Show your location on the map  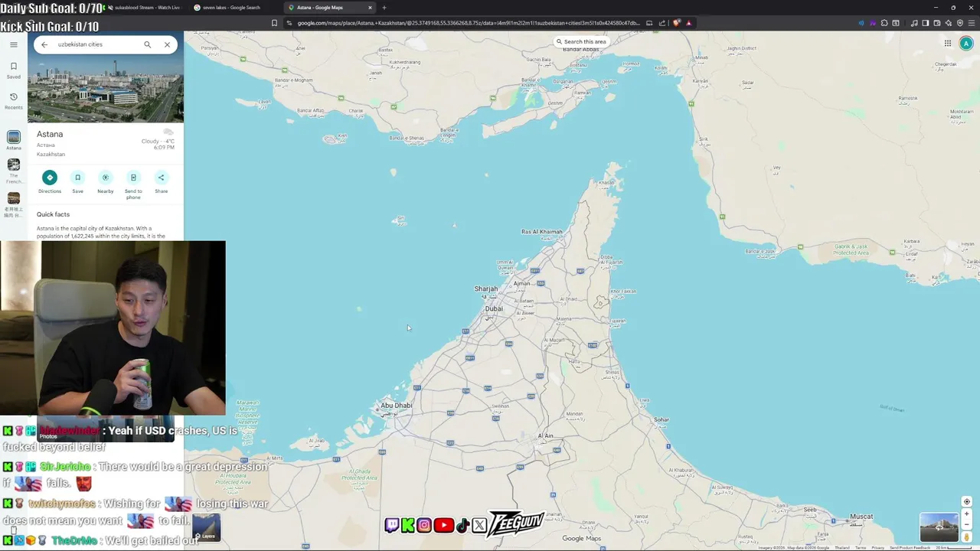pos(967,502)
